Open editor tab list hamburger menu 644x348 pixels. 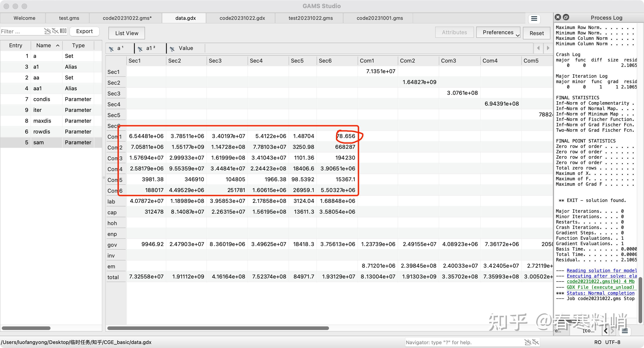pos(534,18)
